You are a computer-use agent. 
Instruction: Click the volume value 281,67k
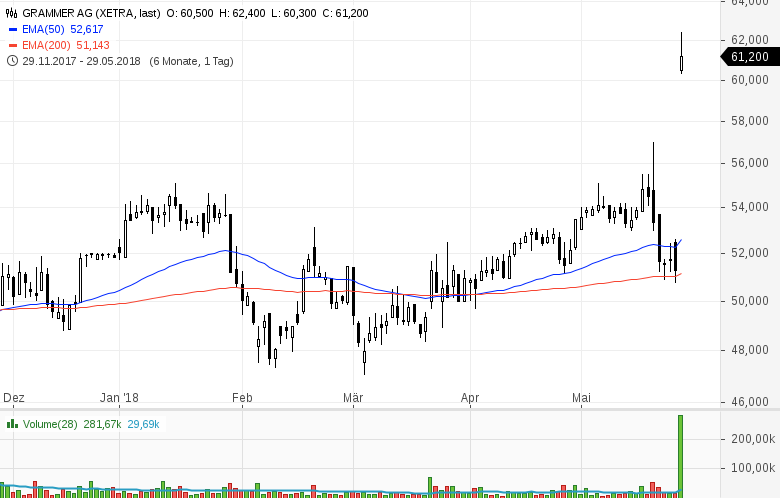click(x=102, y=424)
